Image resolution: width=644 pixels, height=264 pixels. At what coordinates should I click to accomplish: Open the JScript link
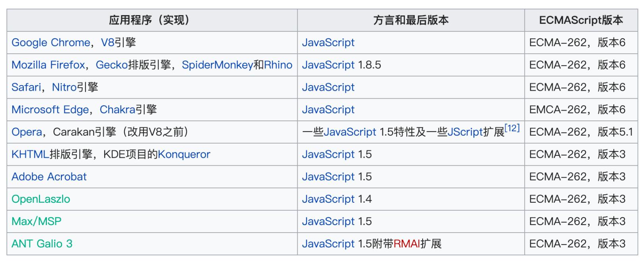465,132
